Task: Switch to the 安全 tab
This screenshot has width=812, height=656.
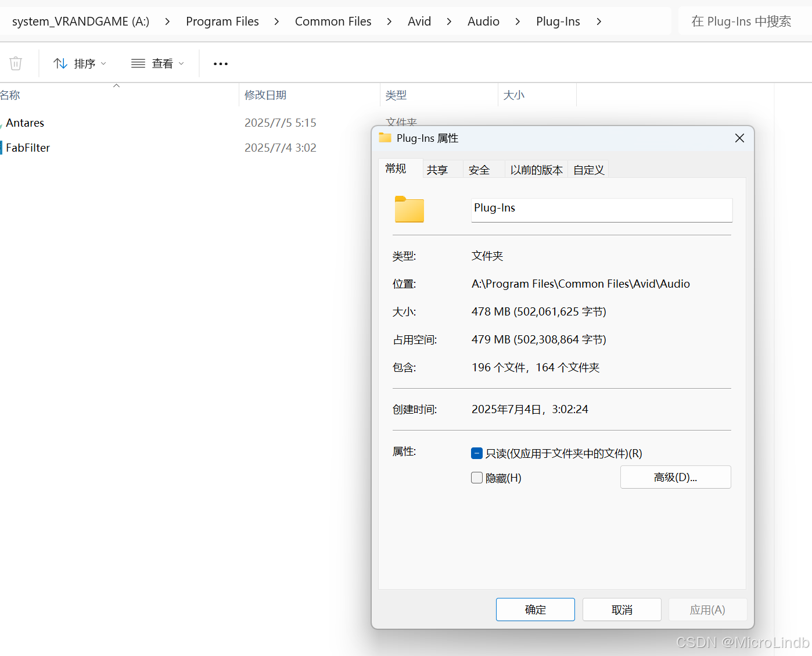Action: (479, 169)
